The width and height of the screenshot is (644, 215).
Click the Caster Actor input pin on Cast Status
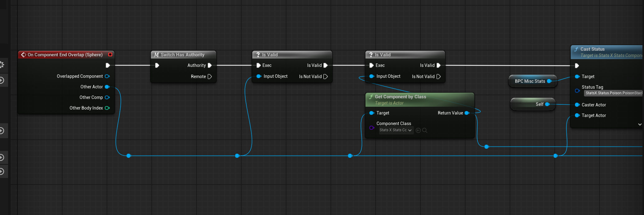[x=577, y=105]
